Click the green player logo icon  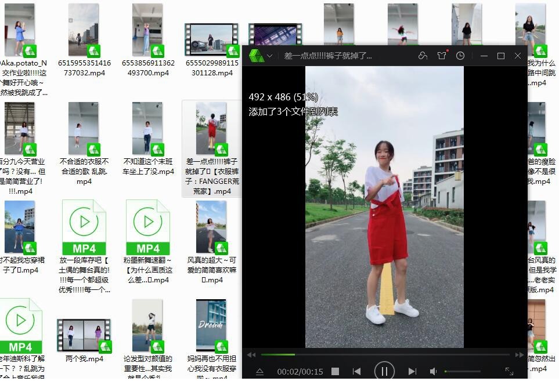[257, 56]
